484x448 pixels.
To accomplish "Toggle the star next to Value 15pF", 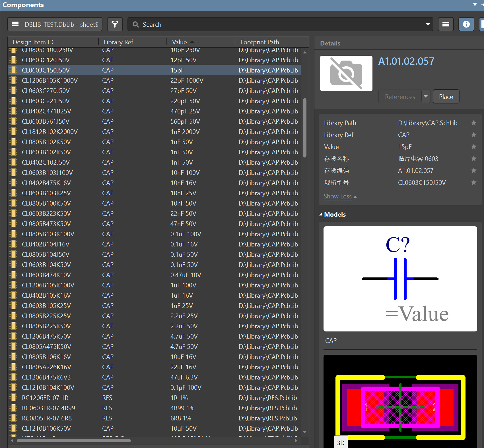I will pyautogui.click(x=473, y=147).
